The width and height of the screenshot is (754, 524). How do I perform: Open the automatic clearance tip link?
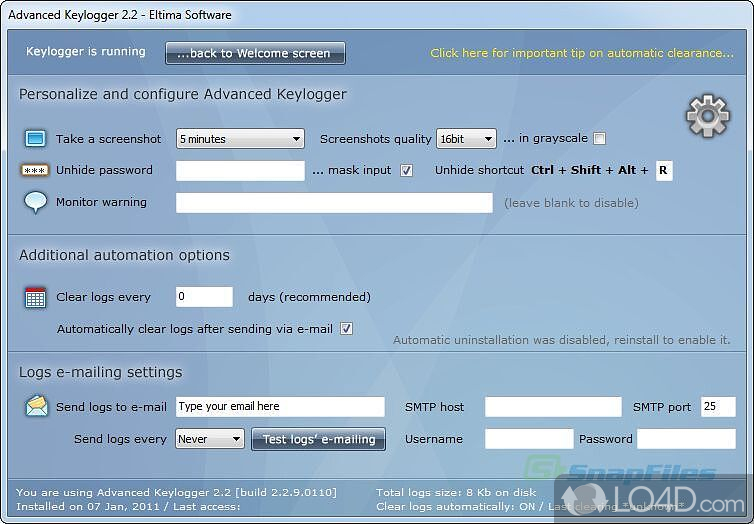[x=582, y=53]
